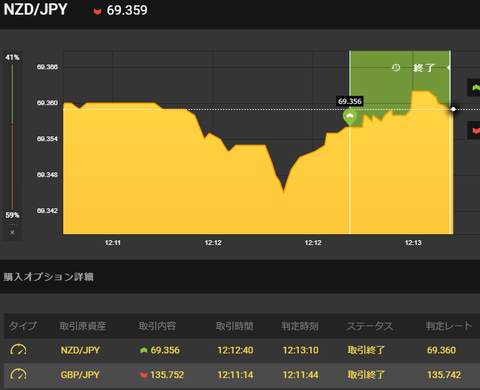The width and height of the screenshot is (480, 390).
Task: Click judgment time 12:13:10
Action: (301, 350)
